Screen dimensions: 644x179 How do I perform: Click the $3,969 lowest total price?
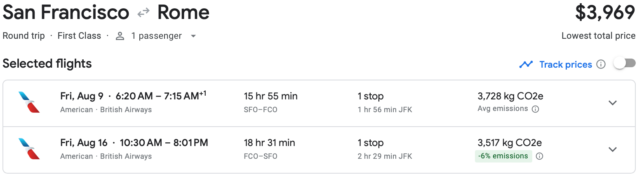coord(605,13)
